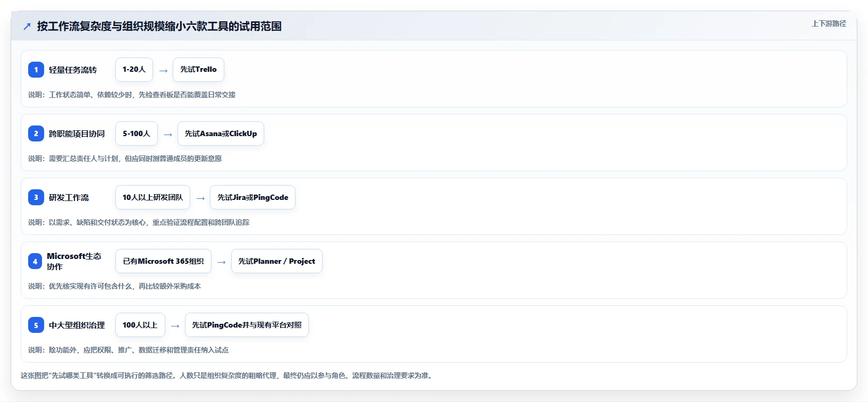Select the 先试Jira或PingCode chip
Viewport: 868px width, 402px height.
coord(252,197)
